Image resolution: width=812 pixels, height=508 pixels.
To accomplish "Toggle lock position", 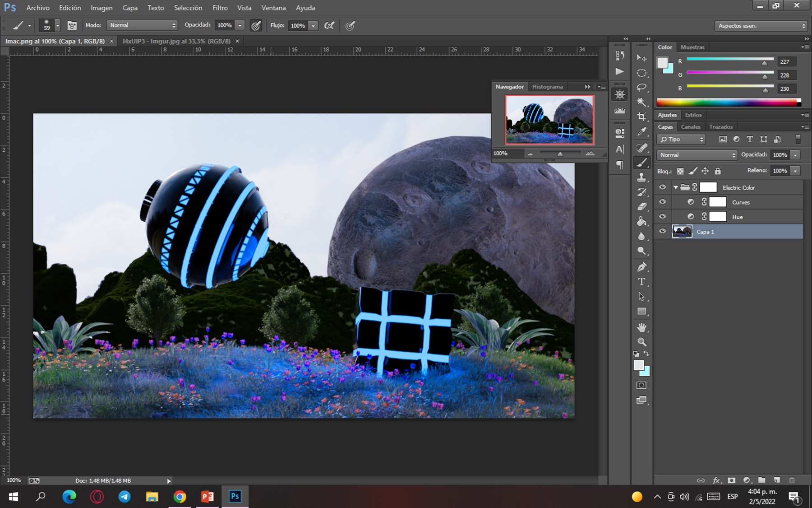I will [x=705, y=171].
